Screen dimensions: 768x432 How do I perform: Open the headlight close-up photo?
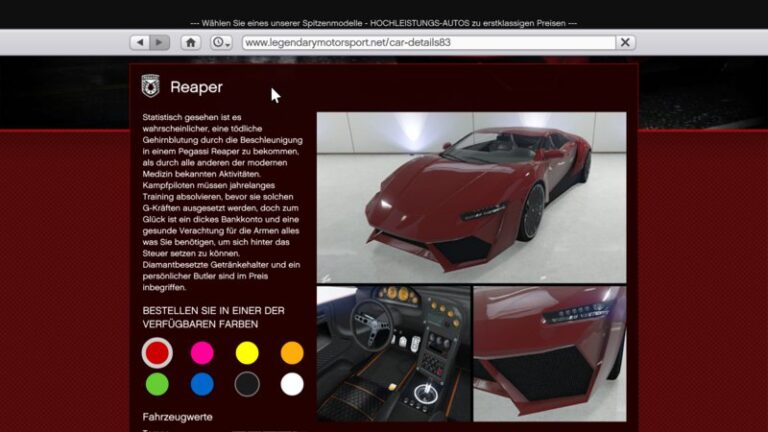pyautogui.click(x=549, y=353)
